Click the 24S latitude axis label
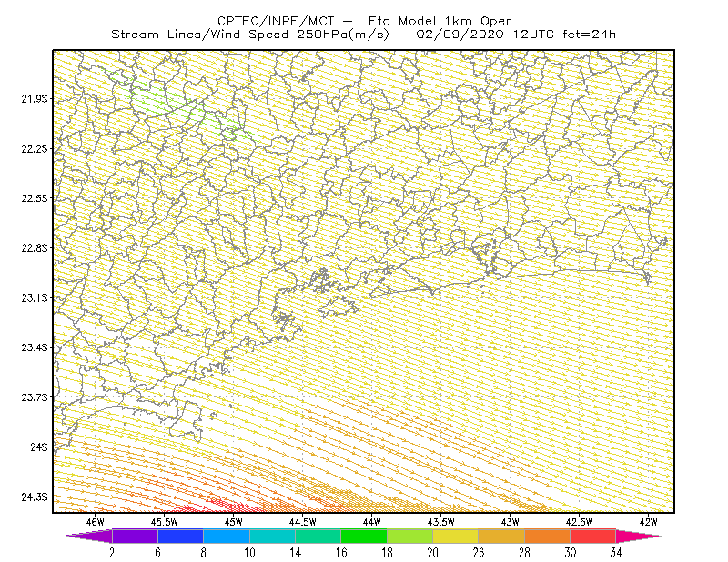 point(39,447)
